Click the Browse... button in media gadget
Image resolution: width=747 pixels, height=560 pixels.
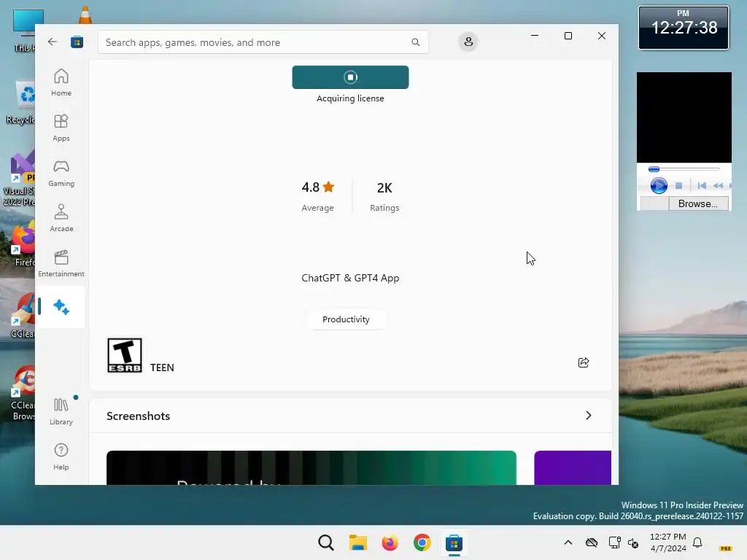click(698, 203)
